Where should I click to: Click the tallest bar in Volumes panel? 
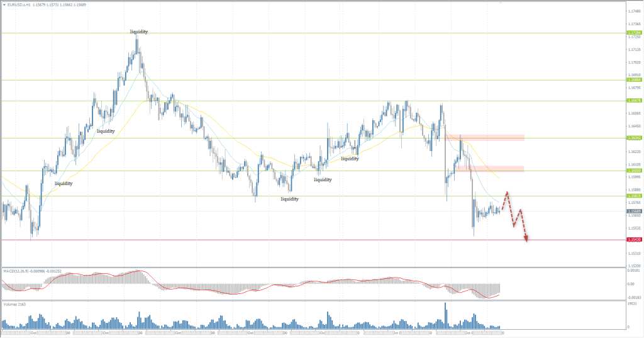[445, 315]
